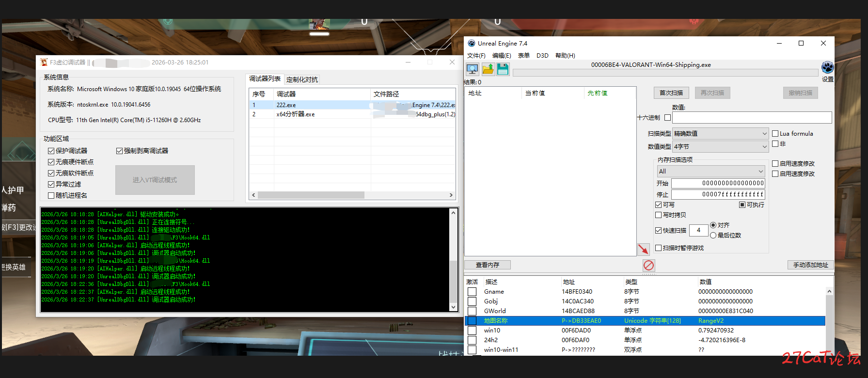This screenshot has height=378, width=868.
Task: Select the 最后位数 radio button
Action: [713, 236]
